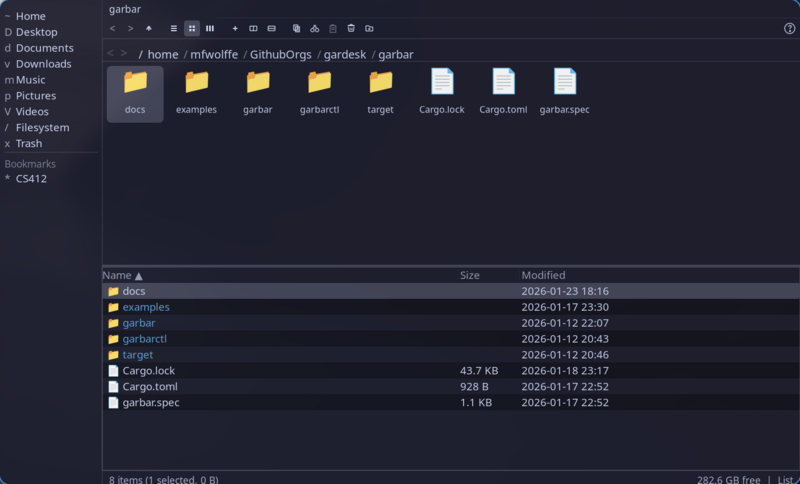The width and height of the screenshot is (800, 484).
Task: Switch to the list view mode
Action: pos(173,29)
